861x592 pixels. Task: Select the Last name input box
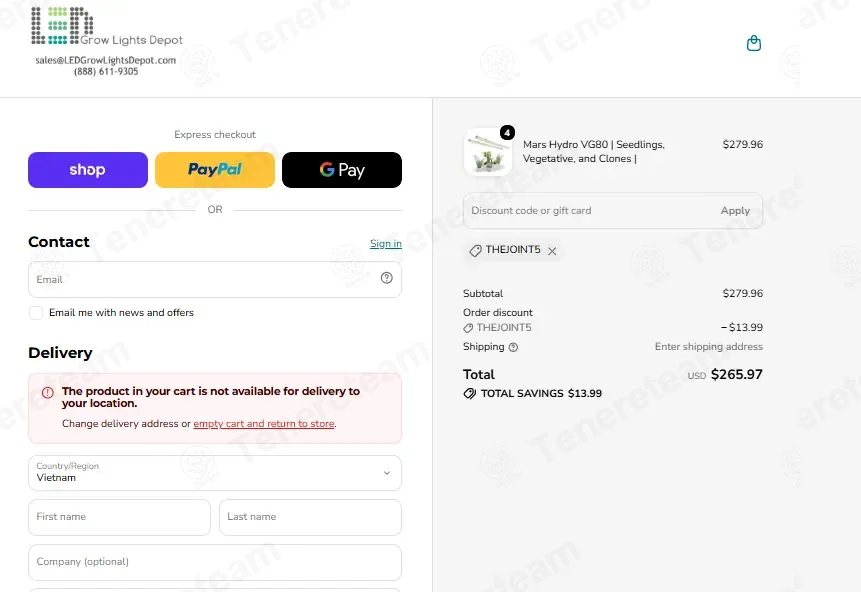point(310,517)
